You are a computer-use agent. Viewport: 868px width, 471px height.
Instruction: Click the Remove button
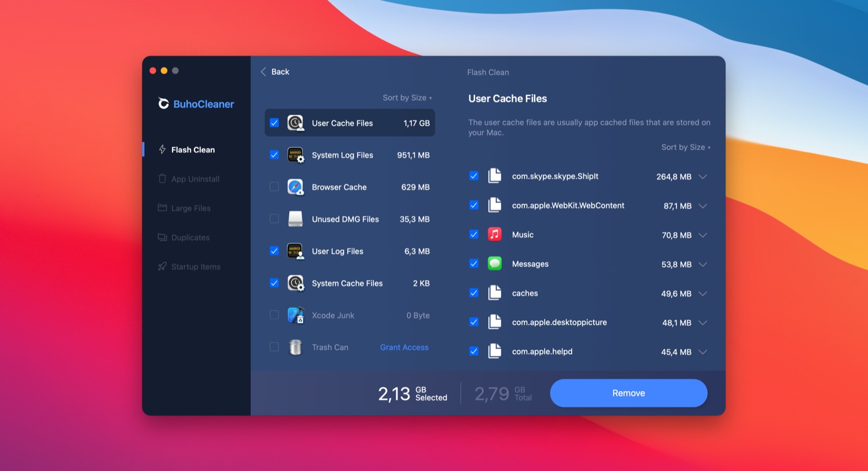[x=628, y=393]
